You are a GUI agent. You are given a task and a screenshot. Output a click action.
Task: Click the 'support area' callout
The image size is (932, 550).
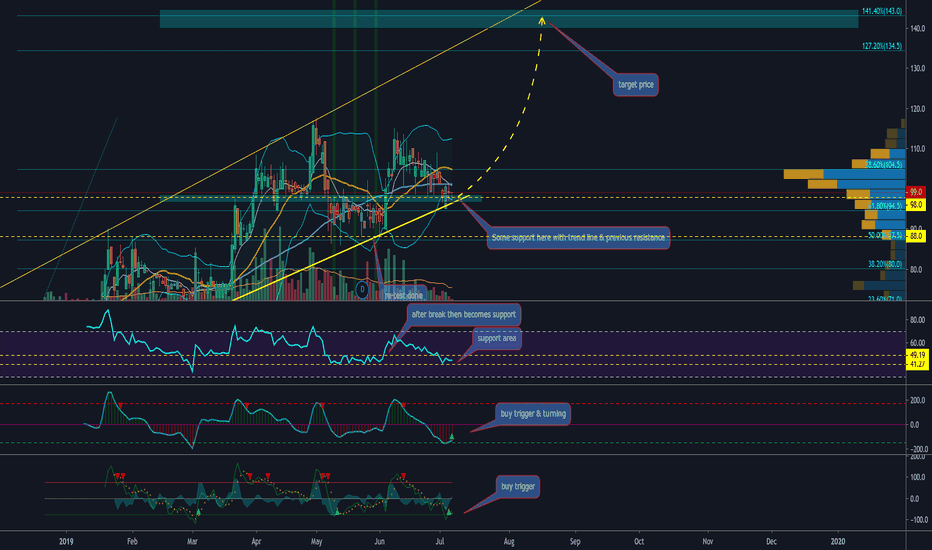[496, 338]
